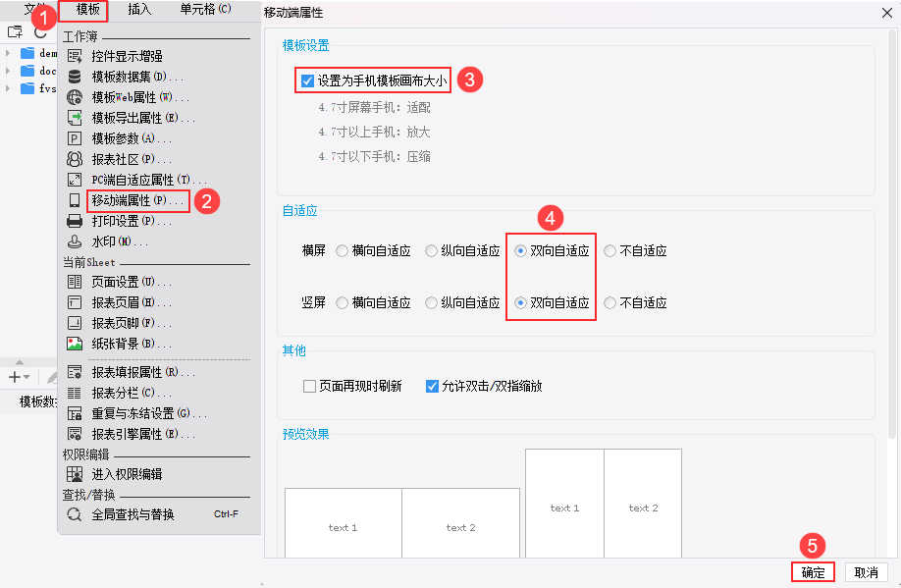Click the 报表社区 community icon
Viewport: 901px width, 588px height.
(75, 159)
